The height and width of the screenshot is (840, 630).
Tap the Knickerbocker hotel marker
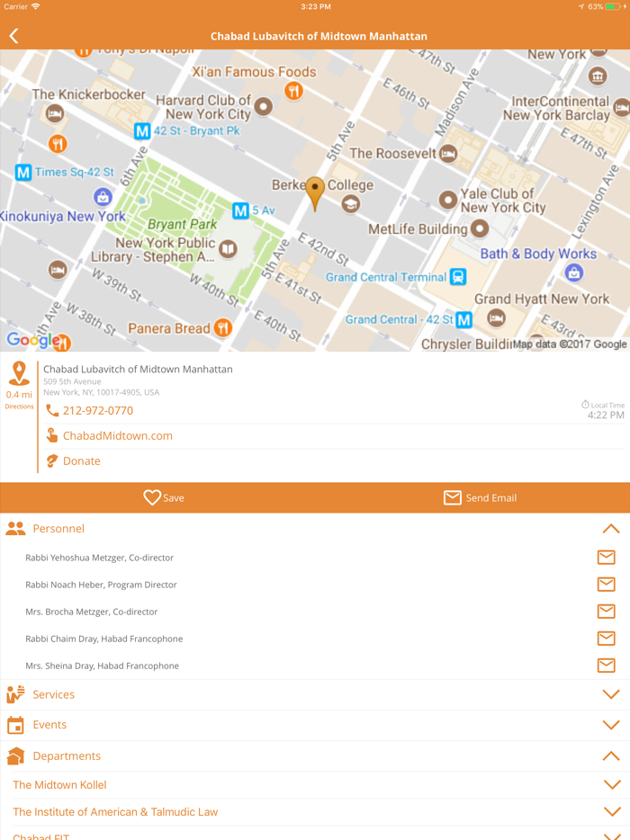coord(55,113)
